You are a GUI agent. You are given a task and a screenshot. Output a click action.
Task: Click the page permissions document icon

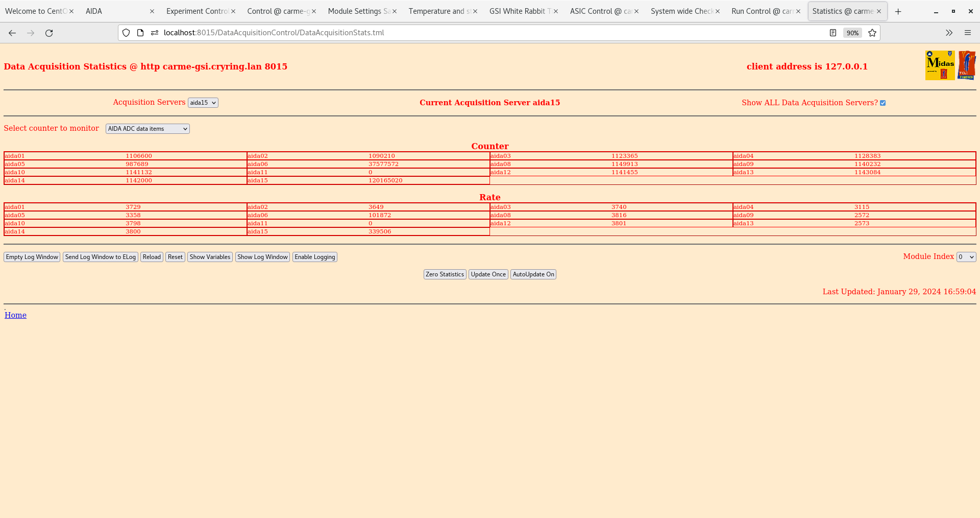tap(140, 33)
